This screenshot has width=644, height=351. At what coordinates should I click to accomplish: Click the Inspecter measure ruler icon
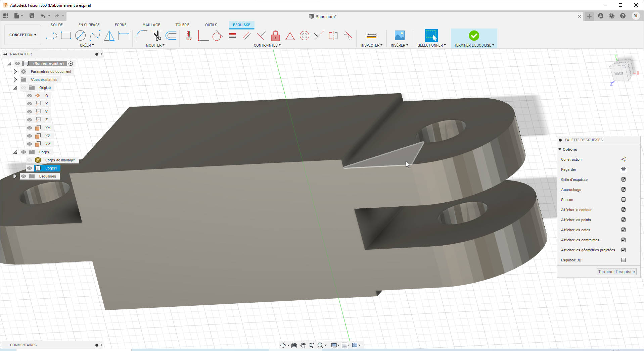coord(371,36)
